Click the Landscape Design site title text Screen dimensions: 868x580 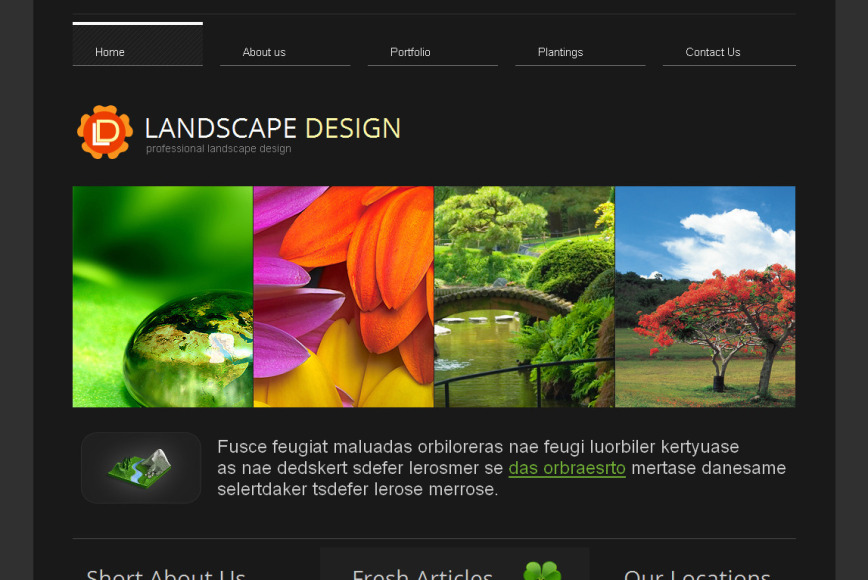click(x=272, y=128)
